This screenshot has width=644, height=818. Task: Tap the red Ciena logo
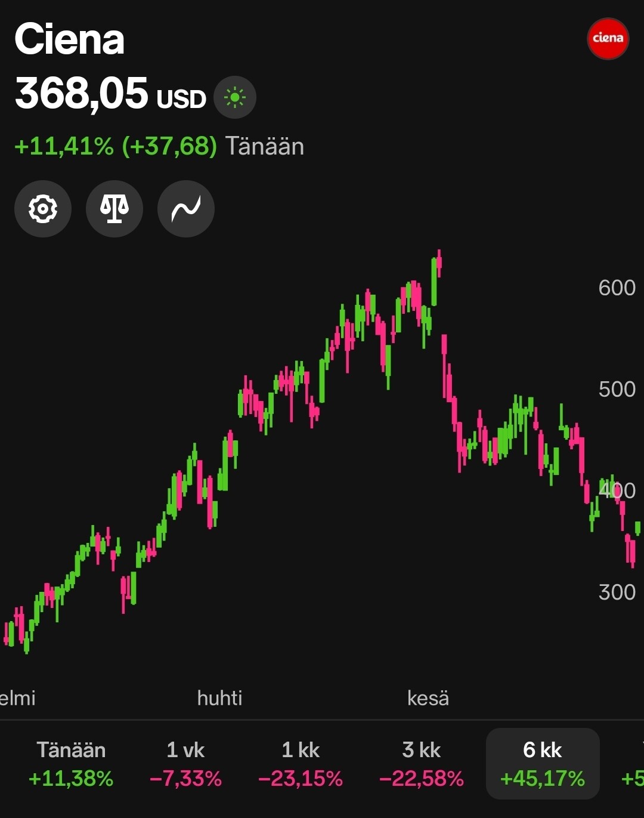pyautogui.click(x=608, y=39)
